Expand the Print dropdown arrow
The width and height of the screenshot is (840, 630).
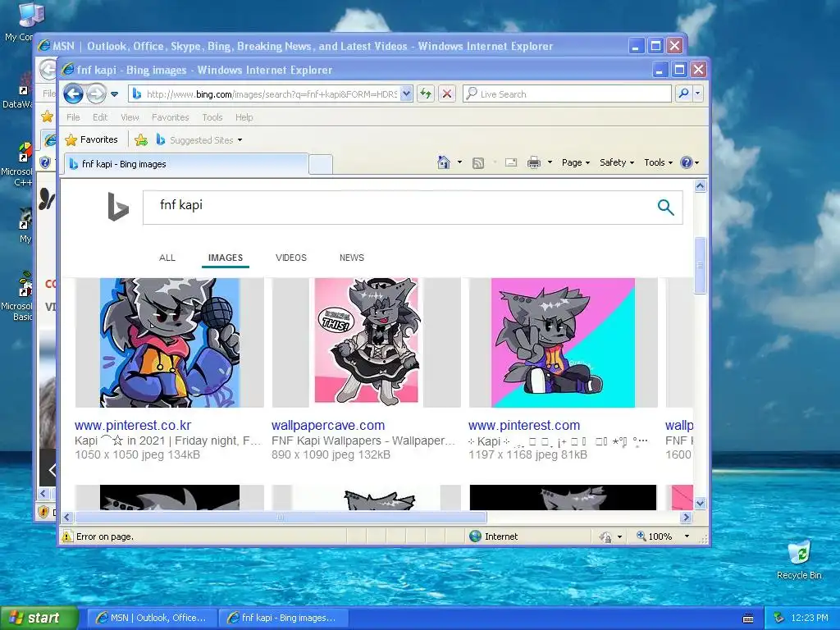tap(550, 162)
